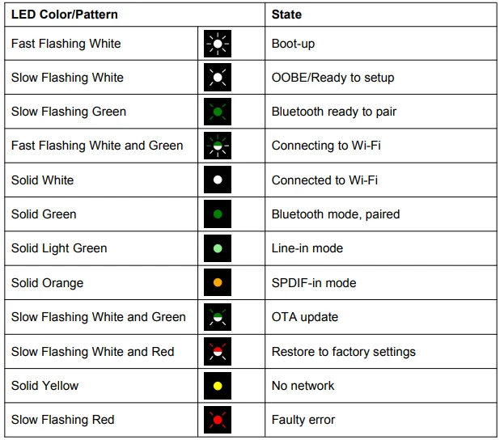Screen dimensions: 504x440
Task: Select the Slow Flashing Green LED icon
Action: tap(217, 112)
